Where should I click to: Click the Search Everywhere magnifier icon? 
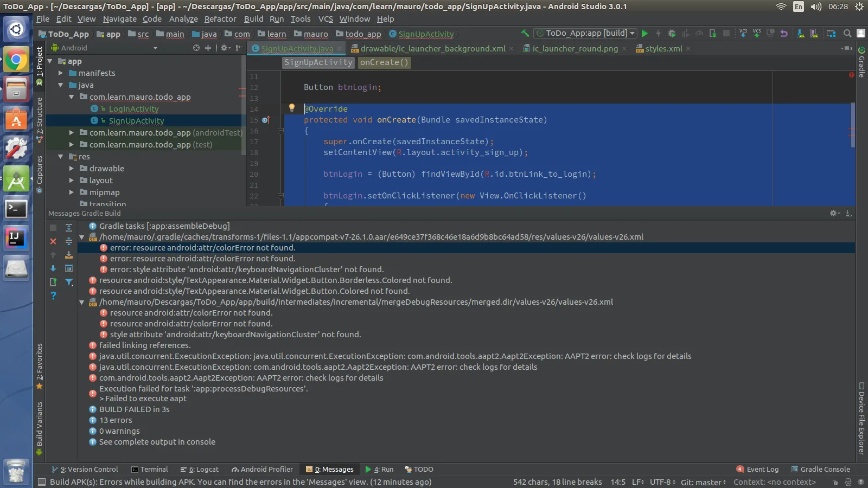pyautogui.click(x=847, y=33)
